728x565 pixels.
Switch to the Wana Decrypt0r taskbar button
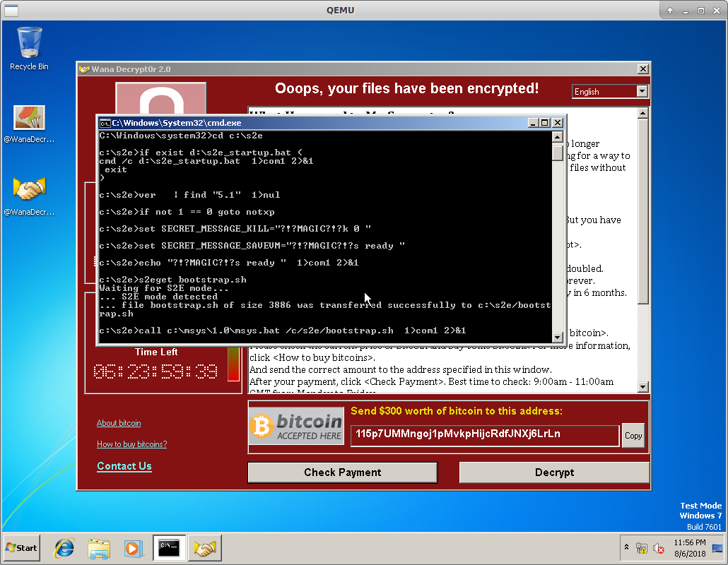click(x=205, y=548)
